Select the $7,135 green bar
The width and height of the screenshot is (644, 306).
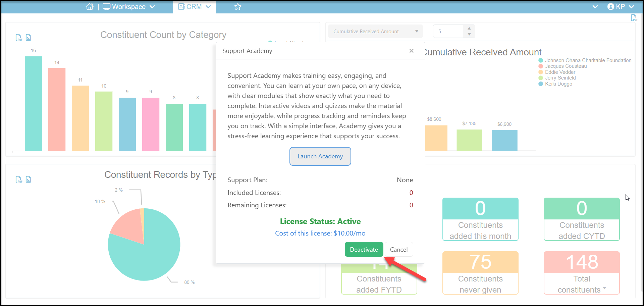(x=469, y=140)
